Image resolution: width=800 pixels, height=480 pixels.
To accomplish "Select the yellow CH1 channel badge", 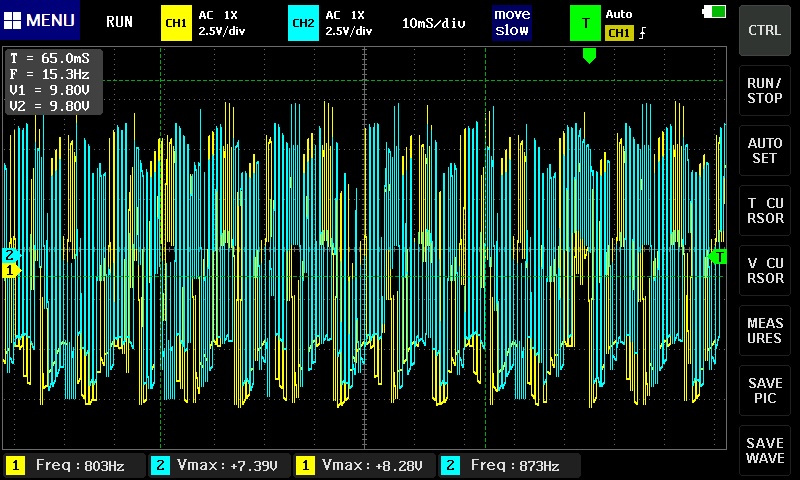I will click(x=175, y=22).
